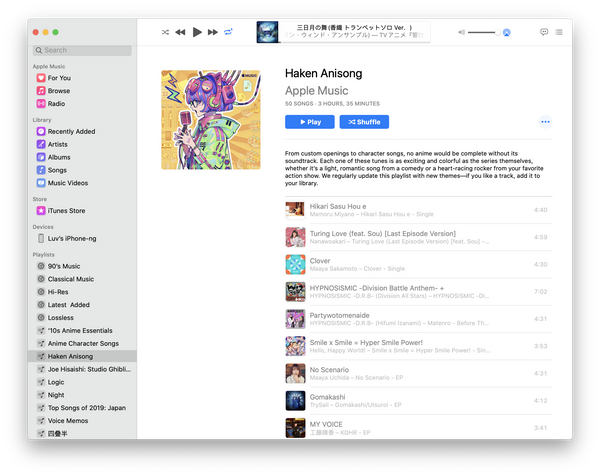Open Anime Character Songs playlist
Viewport: 600px width, 476px height.
click(82, 344)
